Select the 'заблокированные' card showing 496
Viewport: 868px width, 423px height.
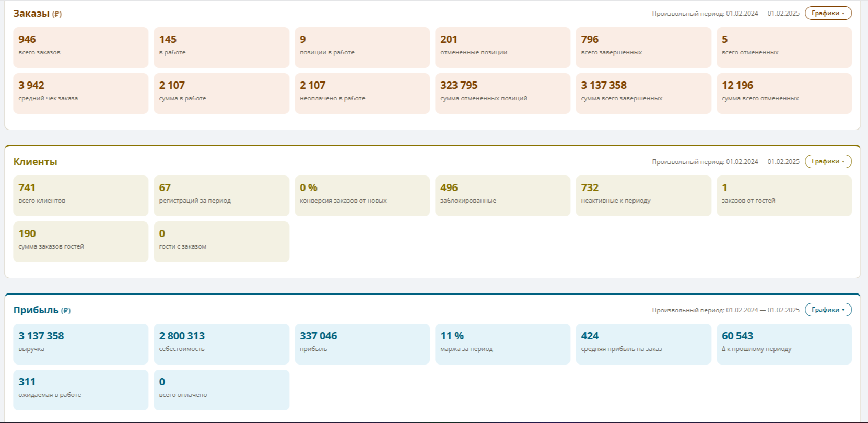tap(503, 196)
